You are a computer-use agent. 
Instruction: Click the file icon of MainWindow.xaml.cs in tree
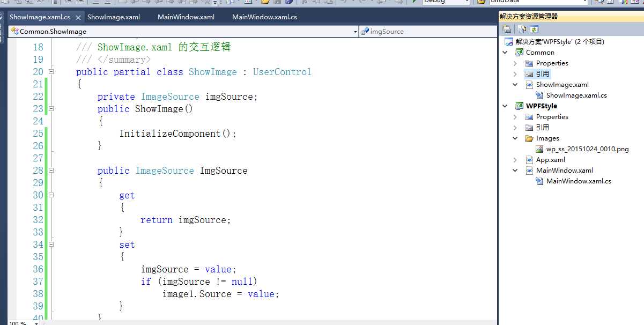coord(539,181)
